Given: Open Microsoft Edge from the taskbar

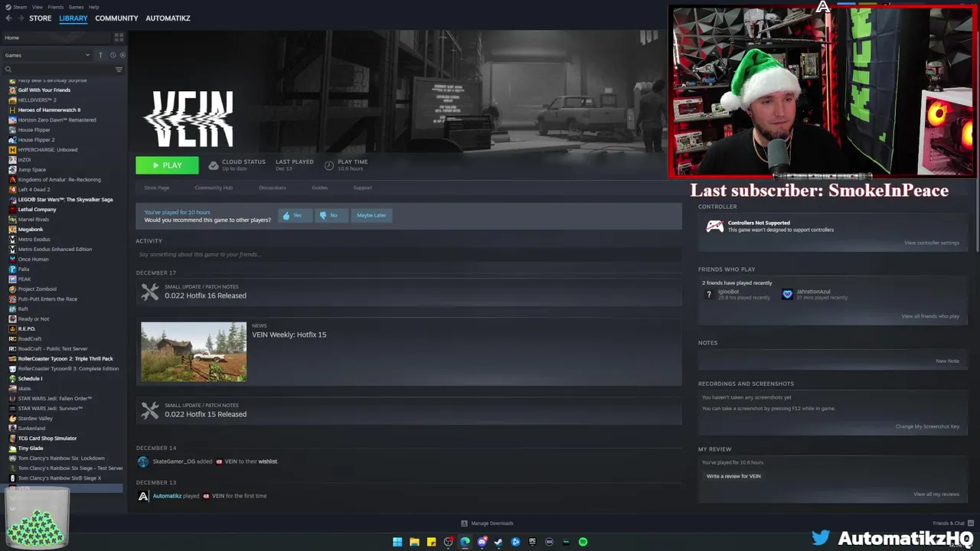Looking at the screenshot, I should [465, 542].
